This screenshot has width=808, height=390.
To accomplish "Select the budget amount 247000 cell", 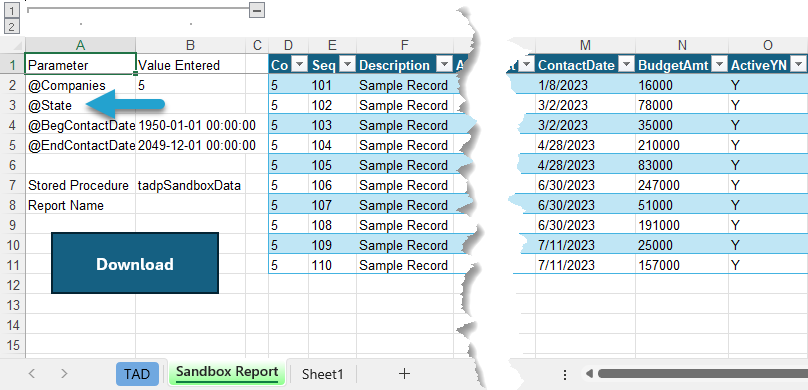I will 682,185.
